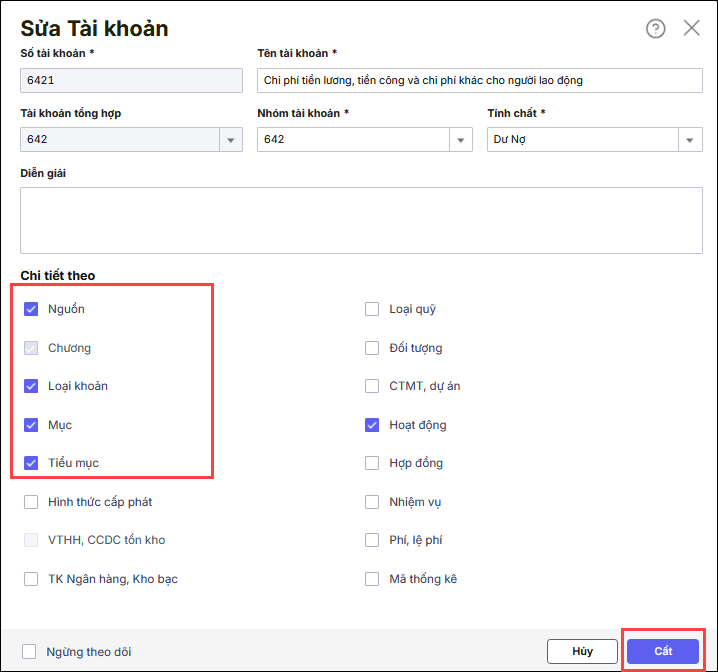Disable the Tiểu mục checkbox
The width and height of the screenshot is (718, 672).
coord(31,463)
